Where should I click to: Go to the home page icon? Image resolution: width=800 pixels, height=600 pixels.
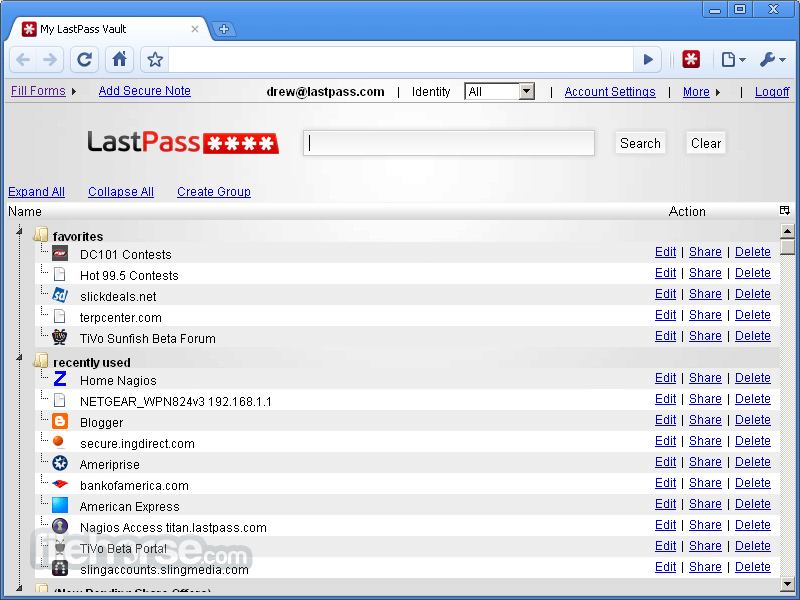(119, 60)
